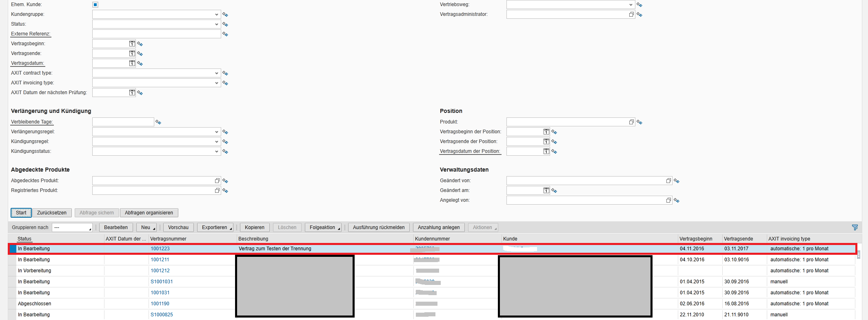
Task: Open calendar for Vertragsdatum der Position
Action: [546, 151]
